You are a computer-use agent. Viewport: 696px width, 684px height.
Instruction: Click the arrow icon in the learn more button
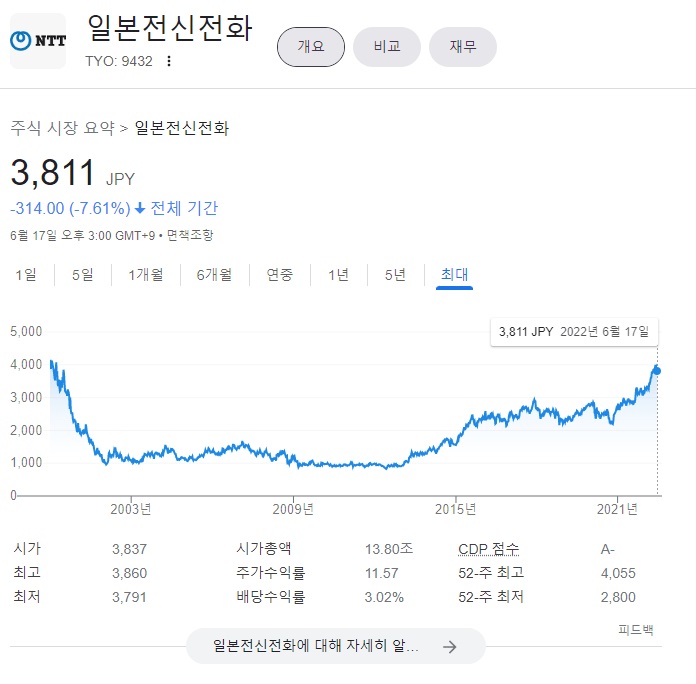coord(450,647)
